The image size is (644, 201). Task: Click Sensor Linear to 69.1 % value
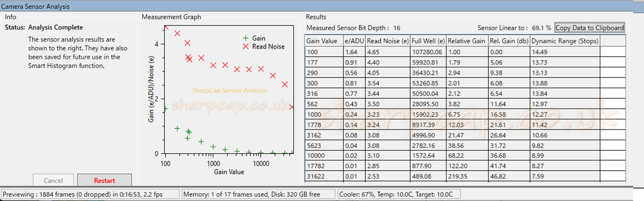tap(541, 28)
